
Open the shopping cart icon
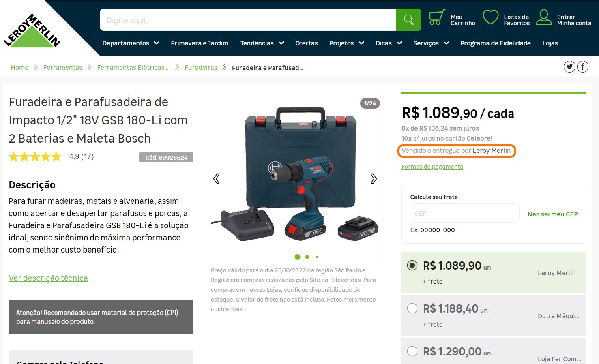(x=436, y=17)
